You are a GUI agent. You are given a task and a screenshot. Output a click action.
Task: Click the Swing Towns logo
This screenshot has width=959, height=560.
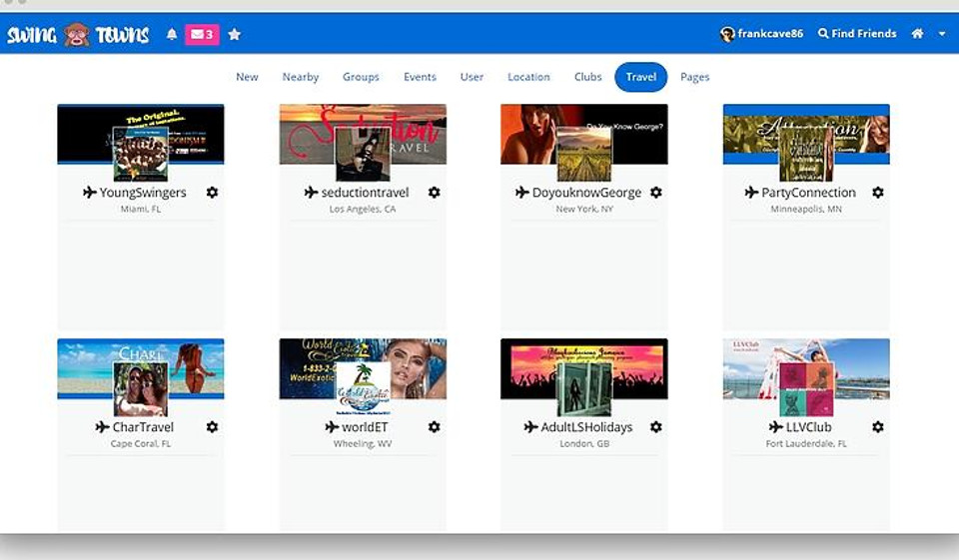point(78,35)
